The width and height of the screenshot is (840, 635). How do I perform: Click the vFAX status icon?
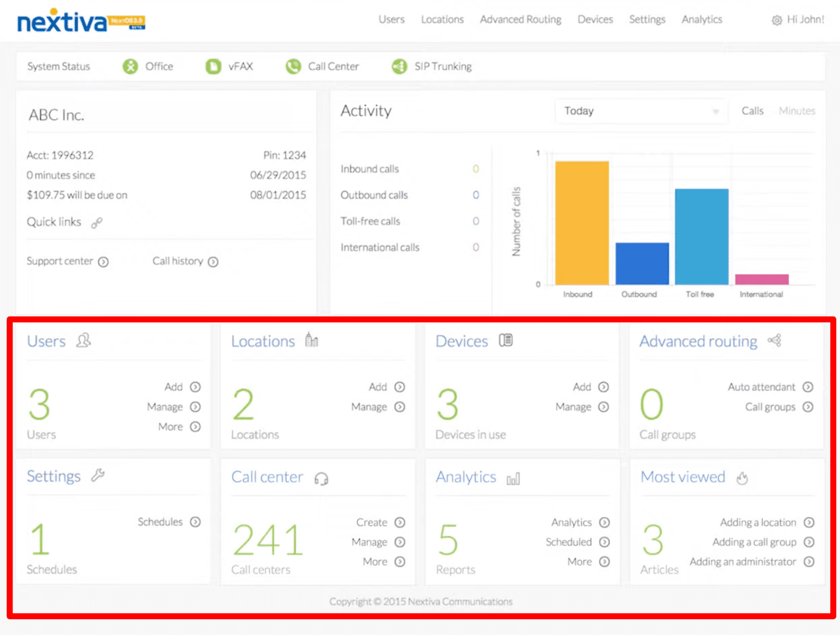213,67
